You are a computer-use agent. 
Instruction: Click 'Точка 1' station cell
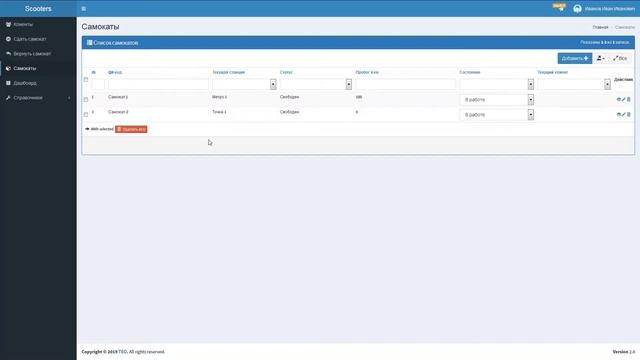(219, 112)
